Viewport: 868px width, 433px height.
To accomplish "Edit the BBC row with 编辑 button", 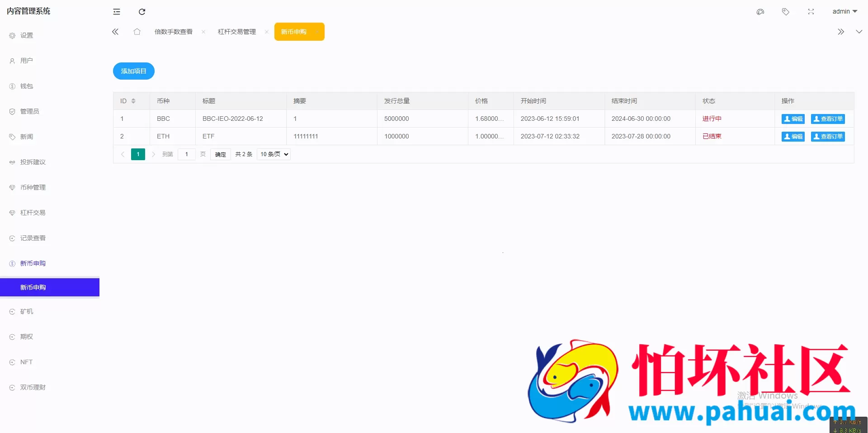I will point(793,119).
